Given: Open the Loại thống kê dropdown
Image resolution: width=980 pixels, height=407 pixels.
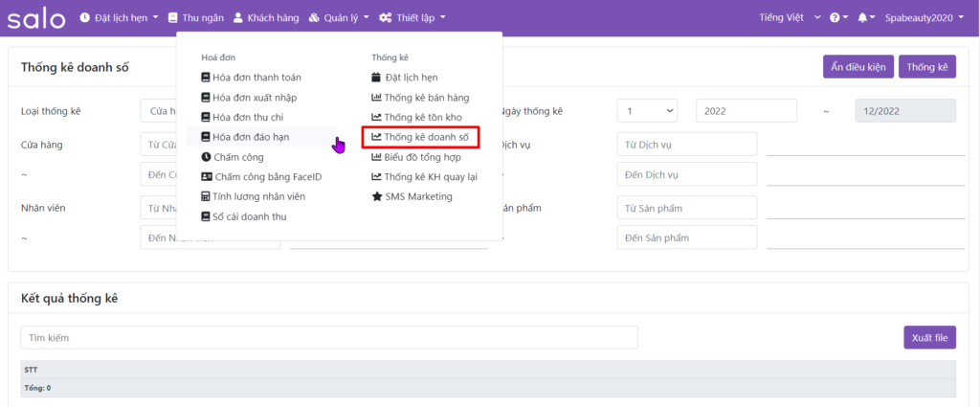Looking at the screenshot, I should [x=159, y=111].
